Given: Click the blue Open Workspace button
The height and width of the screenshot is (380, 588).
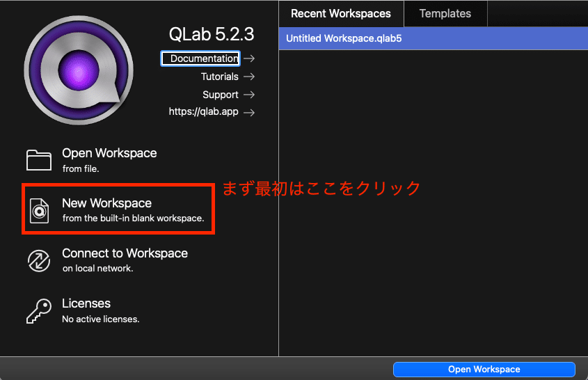Looking at the screenshot, I should pos(484,370).
